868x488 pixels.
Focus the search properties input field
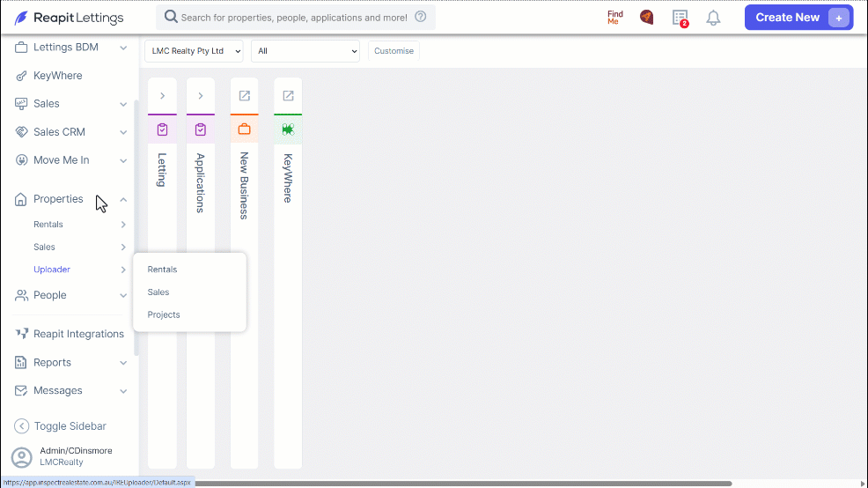(295, 18)
